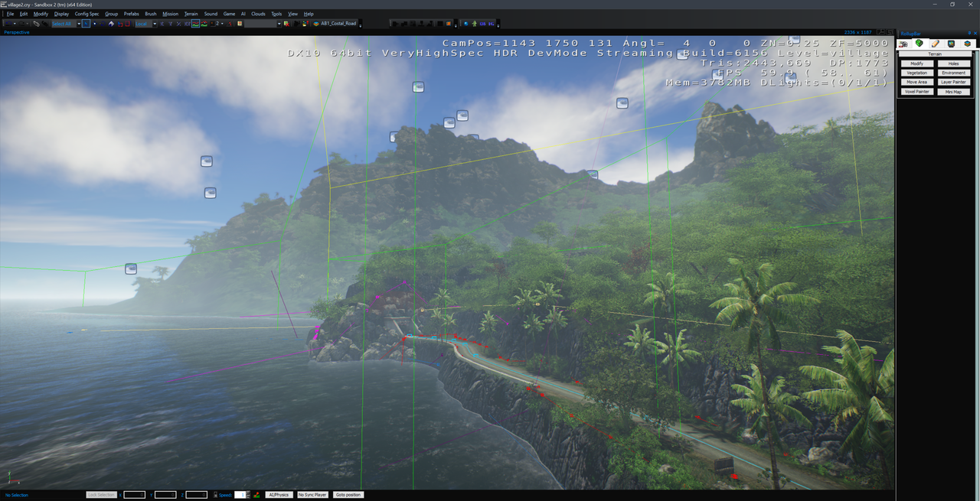Image resolution: width=980 pixels, height=501 pixels.
Task: Open the empty selection name combo box
Action: click(263, 24)
